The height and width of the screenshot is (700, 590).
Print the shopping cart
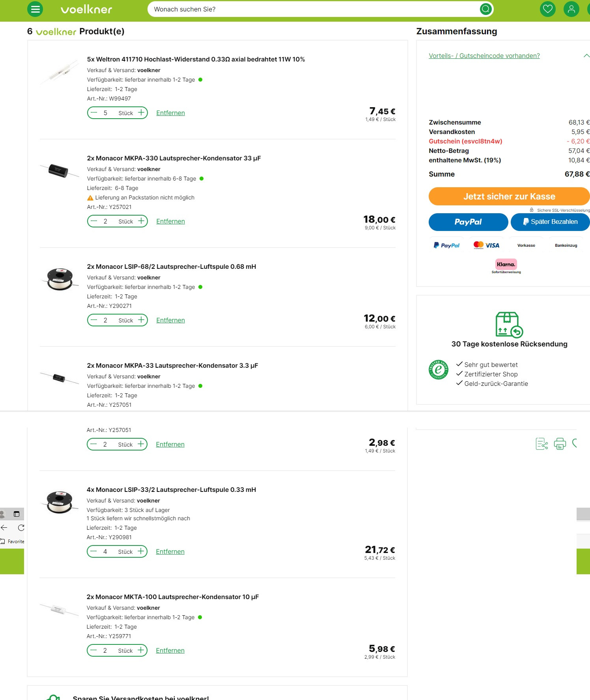pos(560,444)
